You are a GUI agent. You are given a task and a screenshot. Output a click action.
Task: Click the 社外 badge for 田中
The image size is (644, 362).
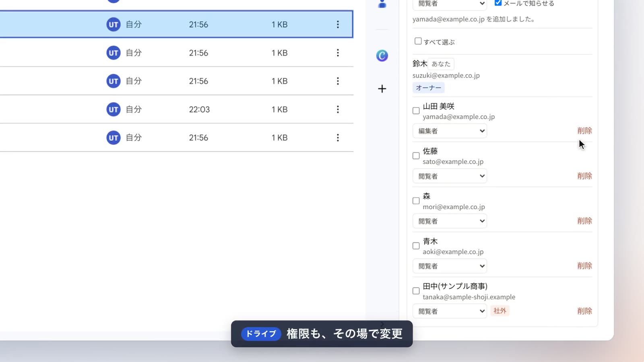(500, 311)
